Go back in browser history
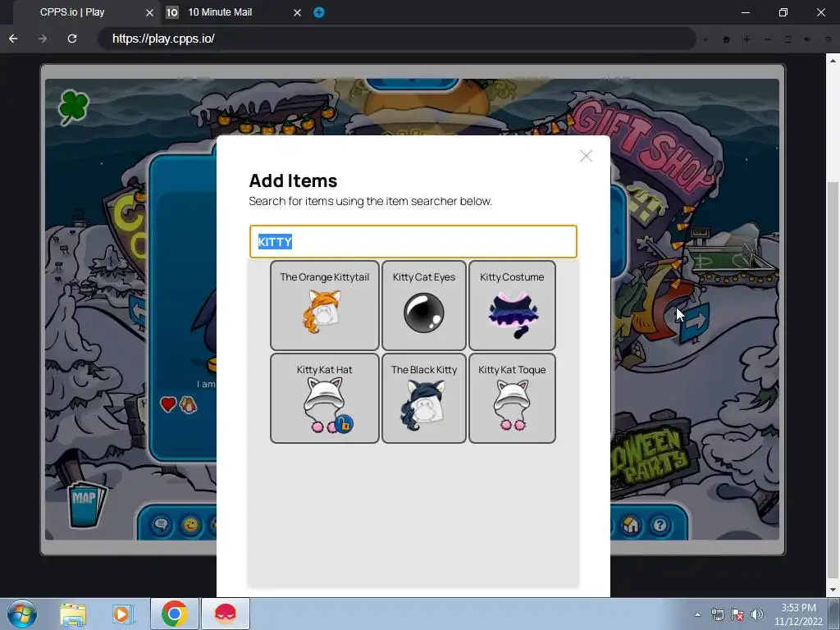Image resolution: width=840 pixels, height=630 pixels. coord(13,39)
